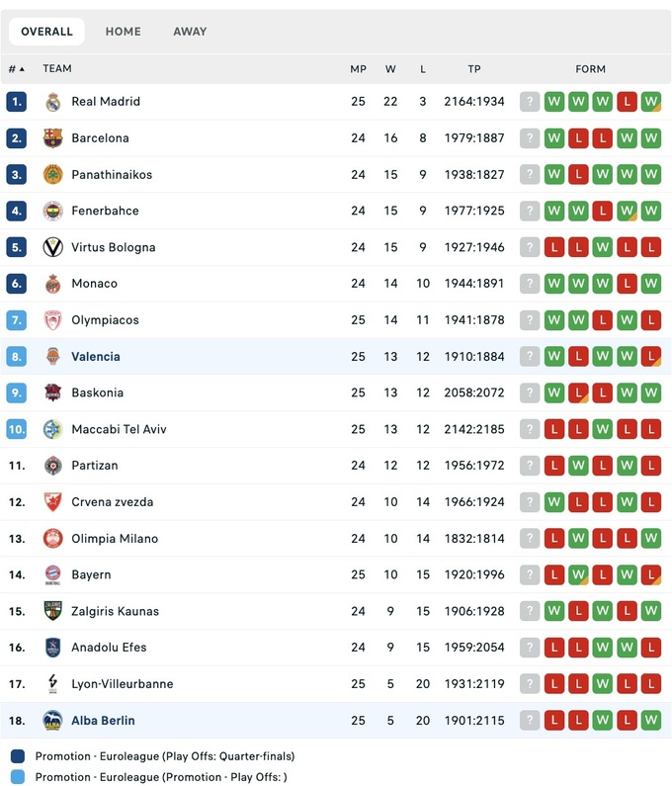Image resolution: width=672 pixels, height=786 pixels.
Task: Click the Real Madrid club crest
Action: 53,102
